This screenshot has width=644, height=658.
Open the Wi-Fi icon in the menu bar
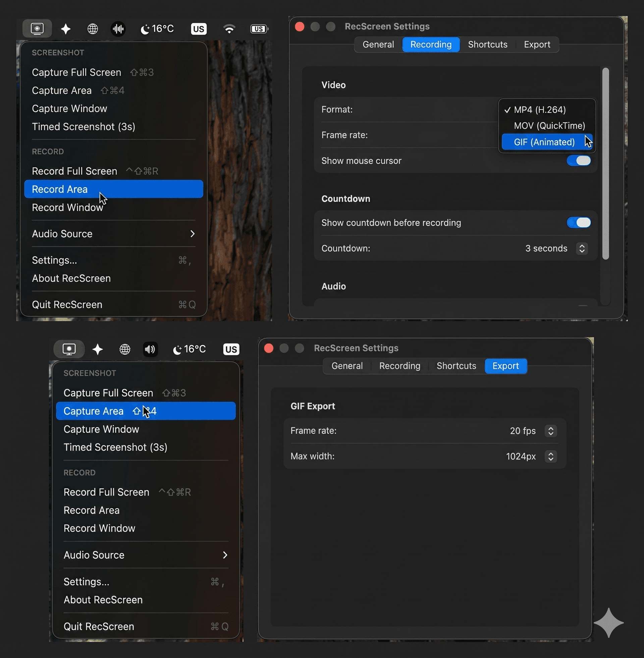229,29
